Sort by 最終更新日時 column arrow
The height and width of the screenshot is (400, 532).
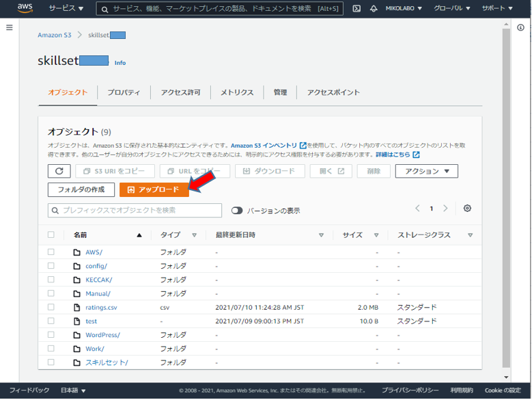(x=321, y=235)
